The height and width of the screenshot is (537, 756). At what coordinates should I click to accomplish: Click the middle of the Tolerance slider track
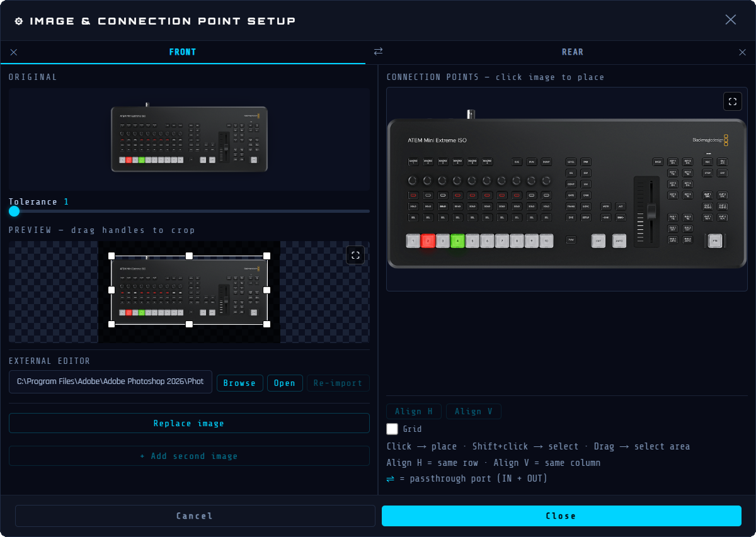point(189,211)
